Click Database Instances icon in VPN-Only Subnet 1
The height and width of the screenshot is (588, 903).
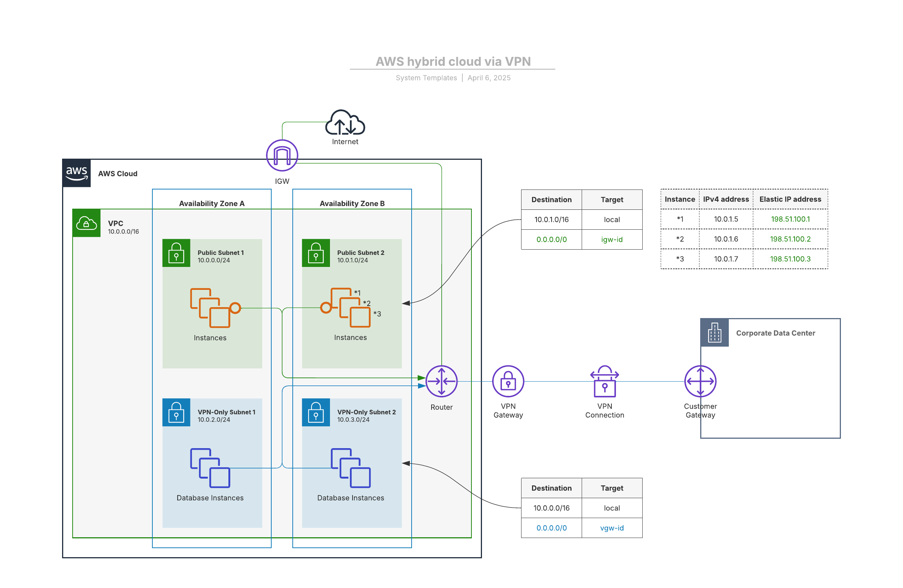[210, 468]
